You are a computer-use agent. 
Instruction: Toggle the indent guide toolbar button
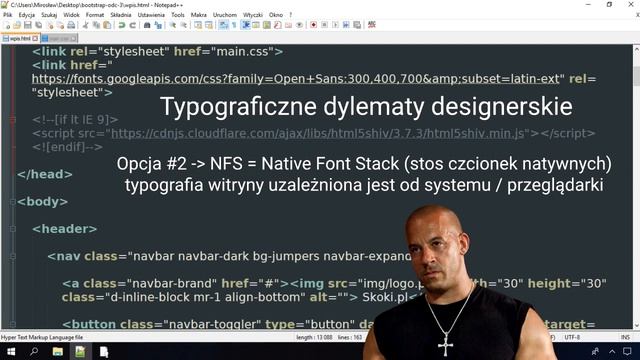(246, 25)
